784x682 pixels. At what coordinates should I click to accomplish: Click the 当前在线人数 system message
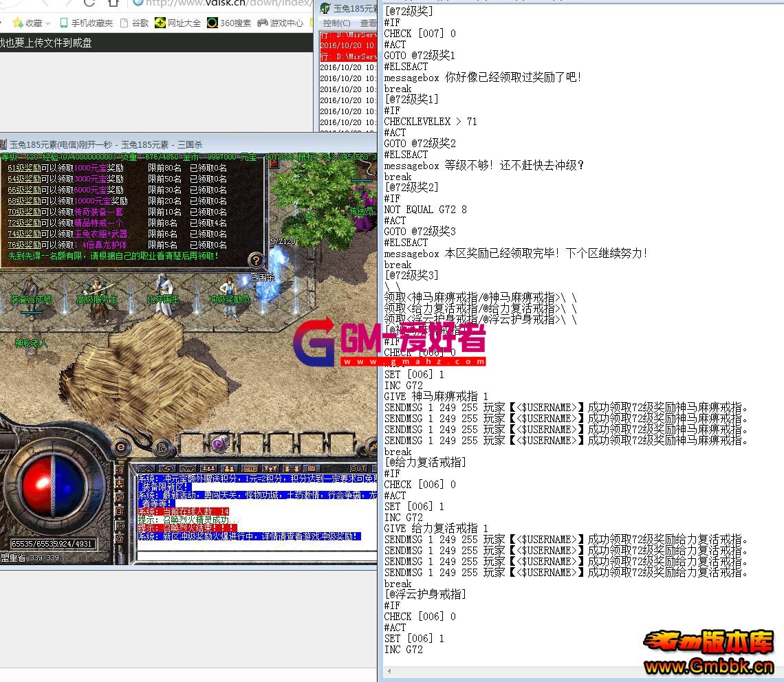pos(184,512)
